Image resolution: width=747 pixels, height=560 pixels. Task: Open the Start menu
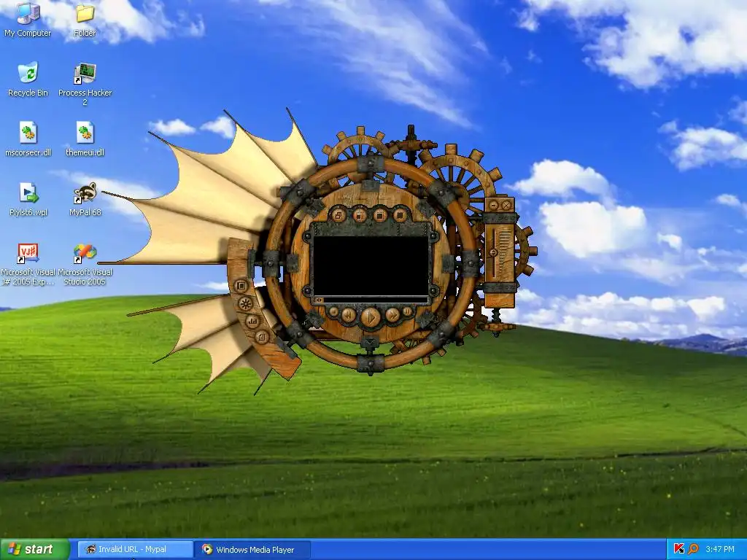35,550
